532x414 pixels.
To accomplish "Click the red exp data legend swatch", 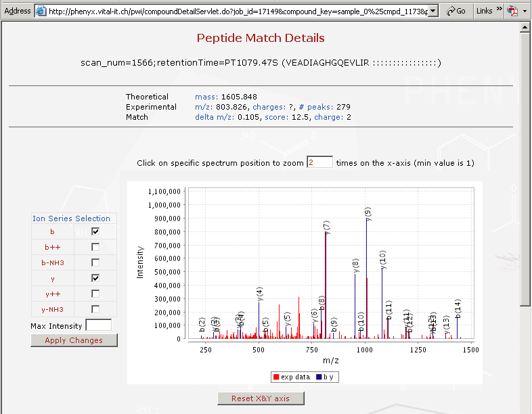I will [x=276, y=377].
